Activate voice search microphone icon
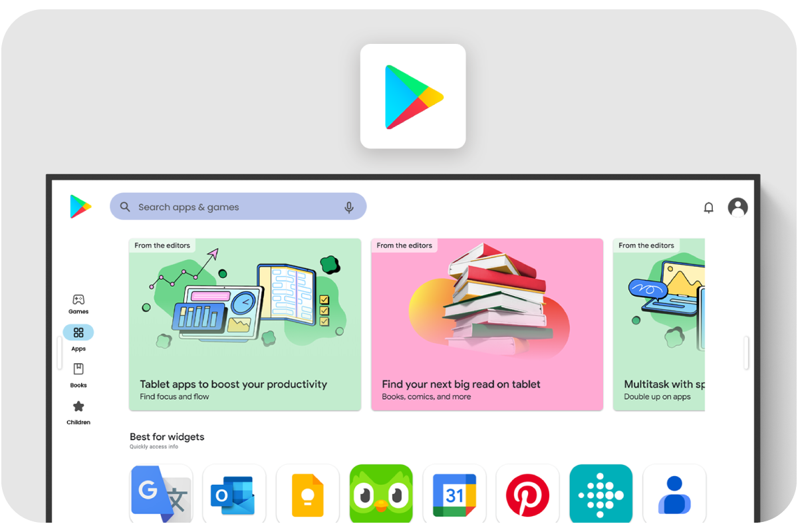This screenshot has height=532, width=798. [349, 207]
